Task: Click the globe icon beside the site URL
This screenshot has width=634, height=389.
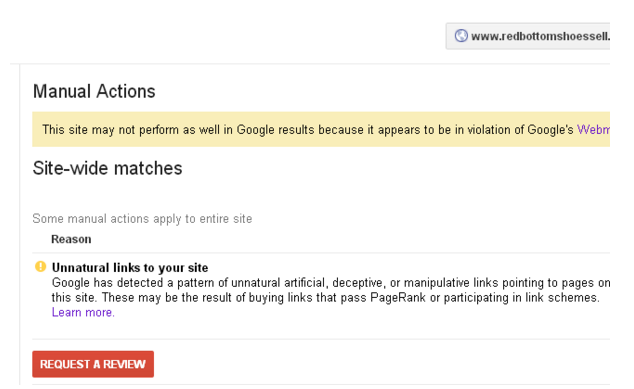Action: 461,36
